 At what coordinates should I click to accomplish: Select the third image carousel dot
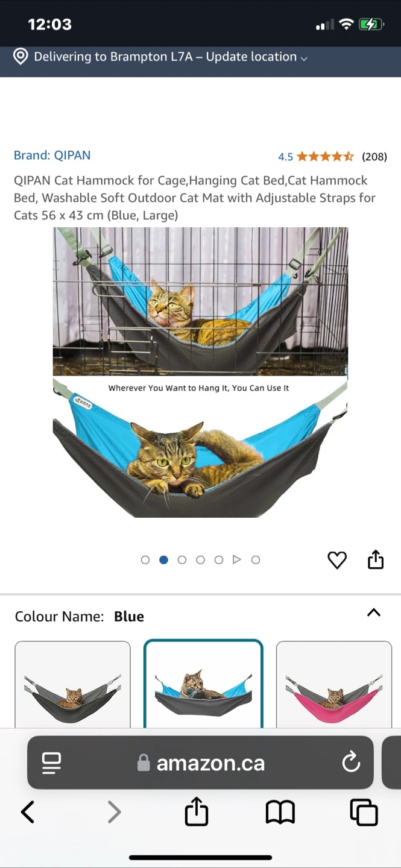(182, 560)
